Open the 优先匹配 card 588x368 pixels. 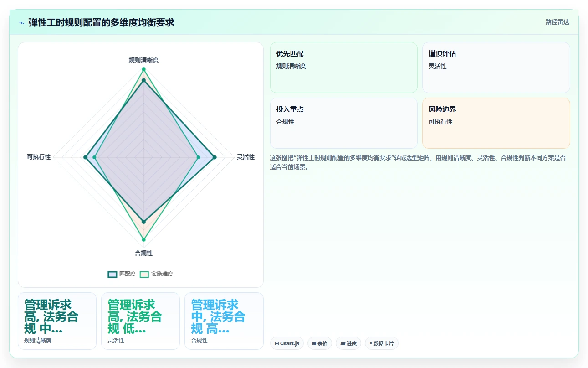[x=344, y=67]
